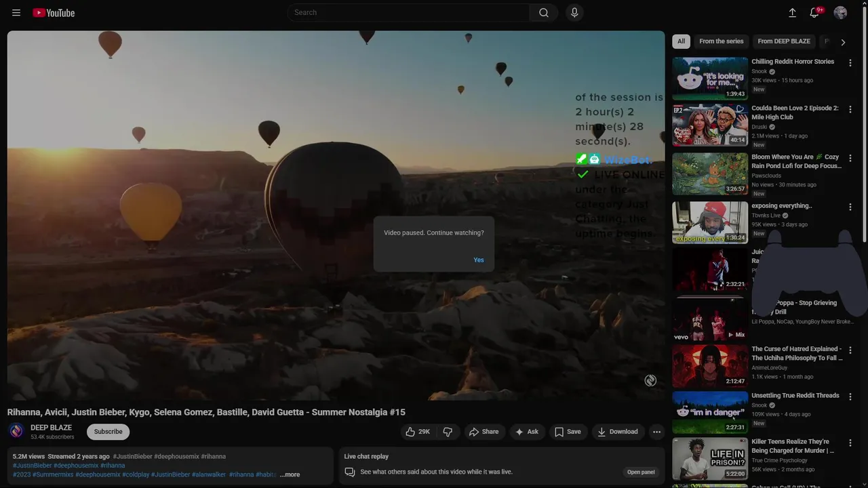Image resolution: width=868 pixels, height=488 pixels.
Task: Open Cozy Rain Pond Lofi title
Action: [796, 161]
